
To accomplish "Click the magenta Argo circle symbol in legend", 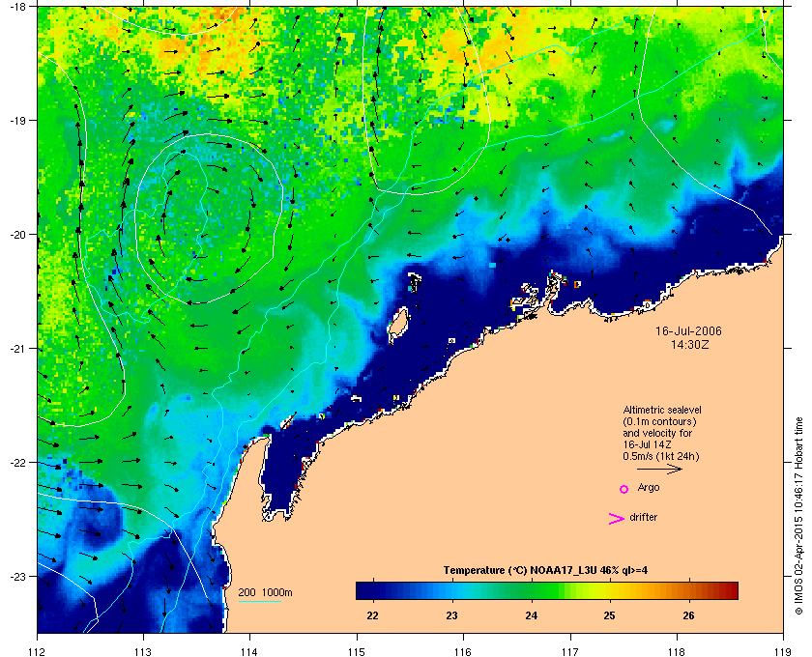I will pos(624,489).
